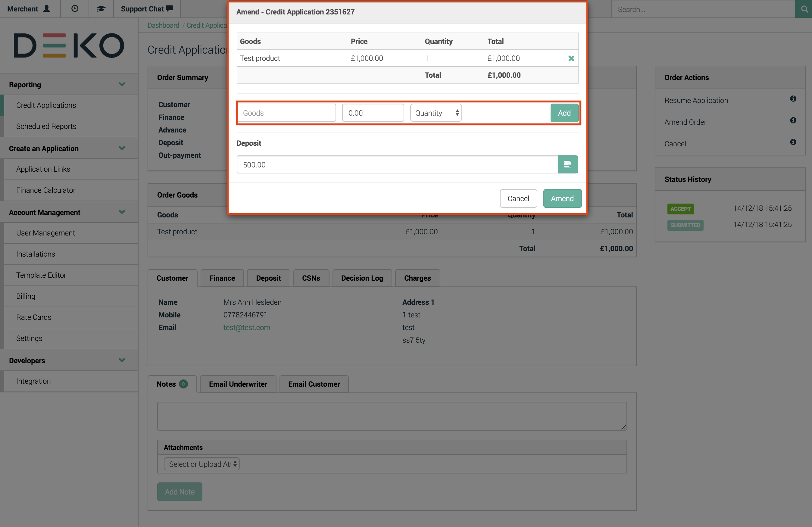Open Select or Upload Attachment dropdown
This screenshot has width=812, height=527.
pos(201,464)
